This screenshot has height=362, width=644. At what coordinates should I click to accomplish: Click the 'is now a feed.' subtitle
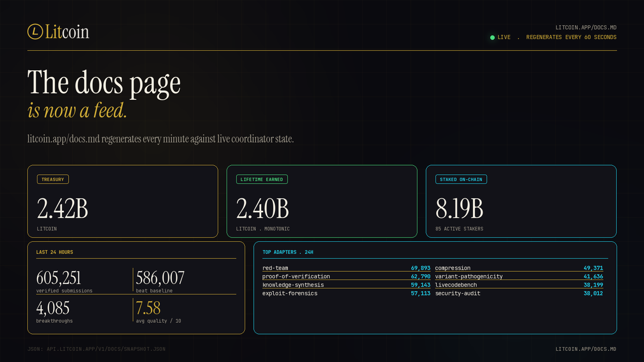tap(77, 111)
